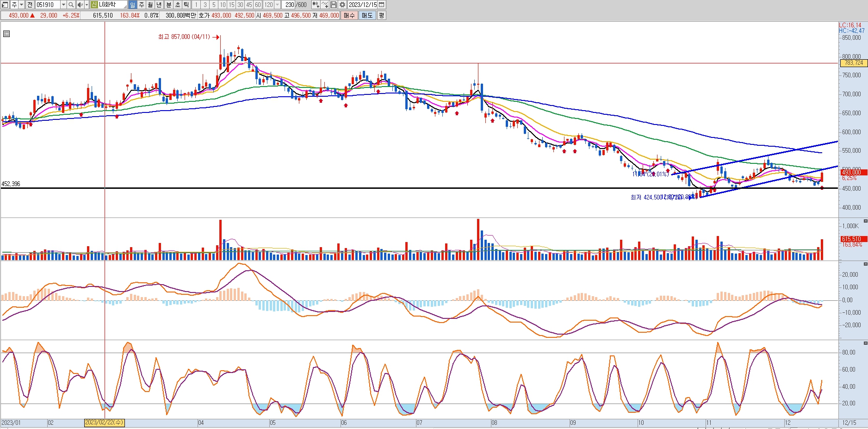Click the 300,808백만 trading value text
868x429 pixels.
pyautogui.click(x=180, y=15)
